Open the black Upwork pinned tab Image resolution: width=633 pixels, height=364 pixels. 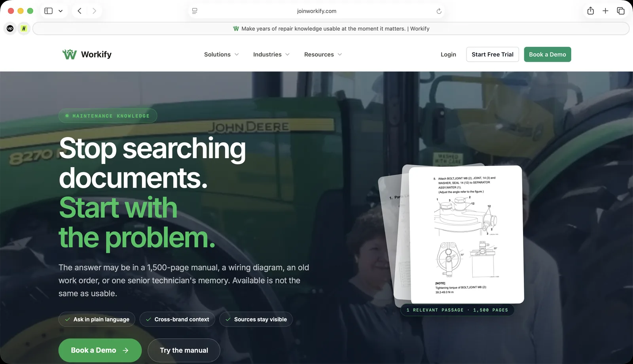point(10,28)
